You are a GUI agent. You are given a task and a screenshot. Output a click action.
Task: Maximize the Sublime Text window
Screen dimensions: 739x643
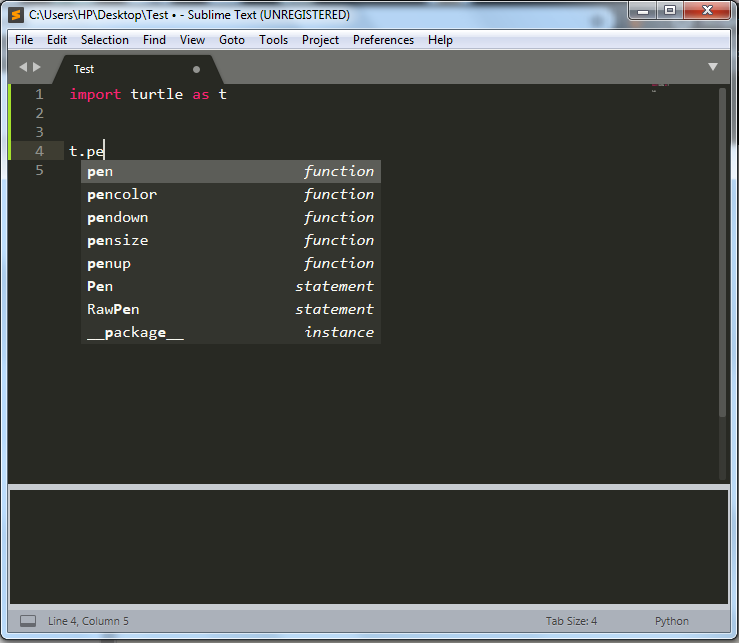[x=670, y=10]
